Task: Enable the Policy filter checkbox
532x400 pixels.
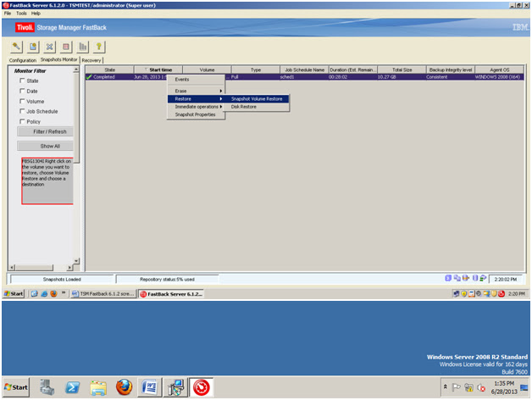Action: [22, 121]
